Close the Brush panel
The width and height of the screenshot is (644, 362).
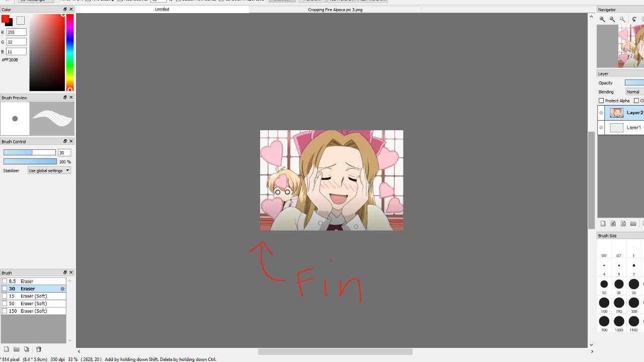click(71, 273)
